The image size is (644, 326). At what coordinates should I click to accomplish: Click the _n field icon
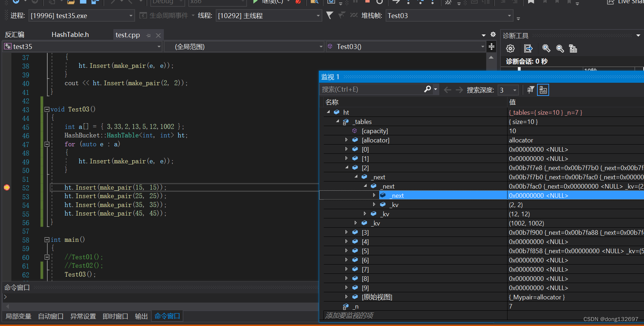coord(346,306)
